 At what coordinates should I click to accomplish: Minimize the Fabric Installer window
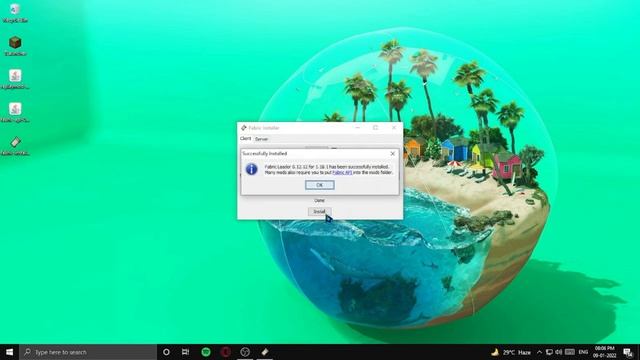pos(358,128)
